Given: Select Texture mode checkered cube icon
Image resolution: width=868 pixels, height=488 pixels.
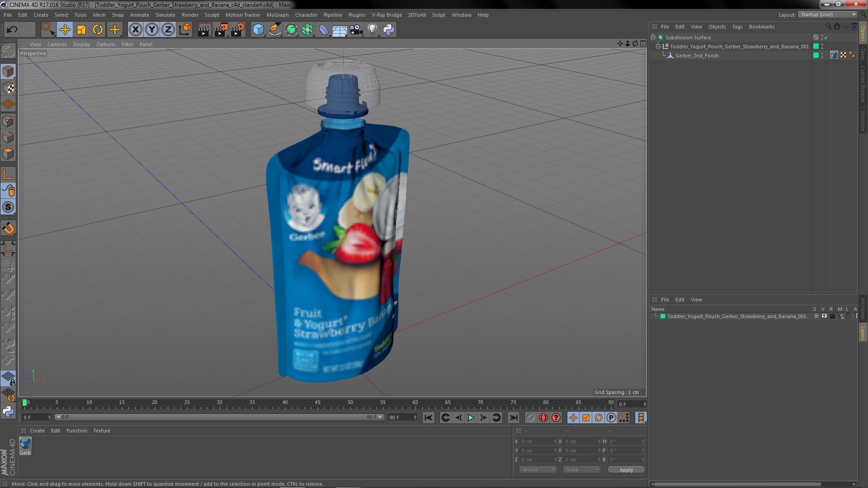Looking at the screenshot, I should [x=8, y=88].
